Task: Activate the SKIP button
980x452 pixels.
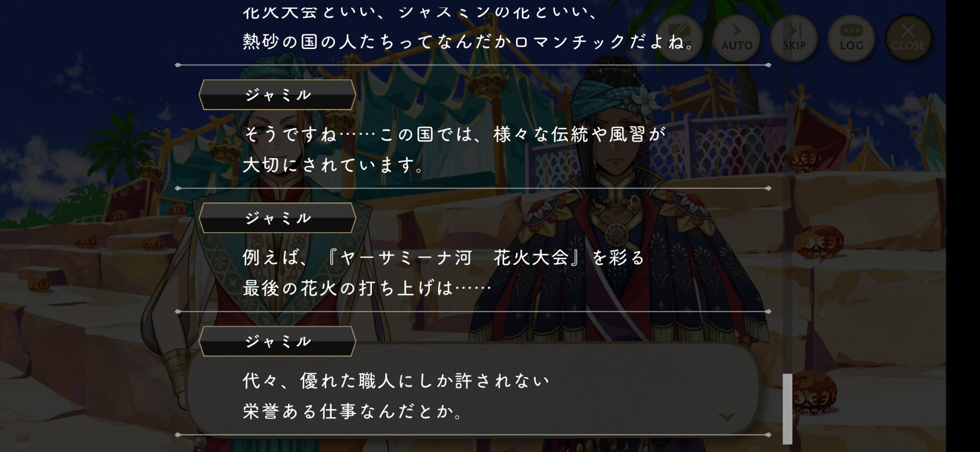Action: coord(794,38)
